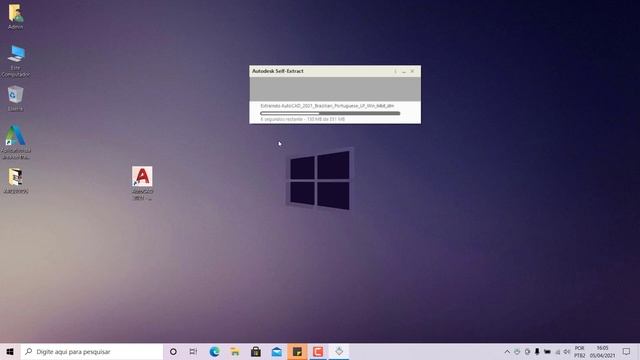This screenshot has height=360, width=640.
Task: Open Cortana circle icon on taskbar
Action: 173,351
